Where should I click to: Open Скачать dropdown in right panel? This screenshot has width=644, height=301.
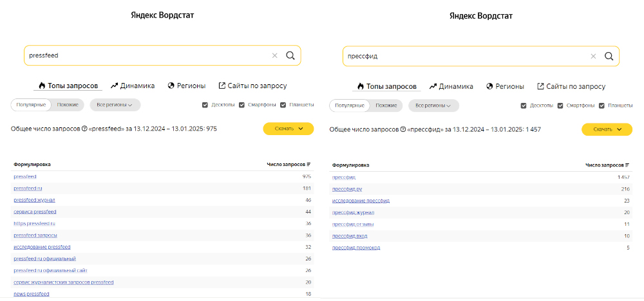click(607, 129)
